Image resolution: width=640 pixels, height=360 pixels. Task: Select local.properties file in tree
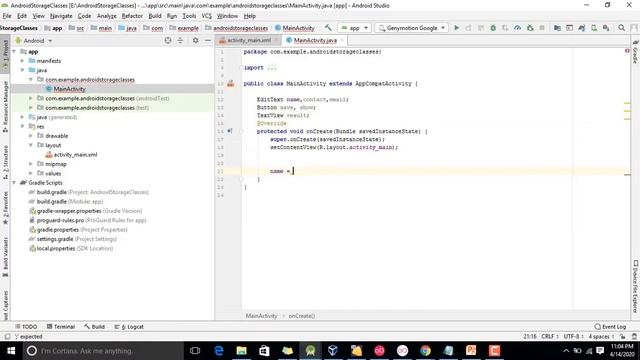[71, 249]
